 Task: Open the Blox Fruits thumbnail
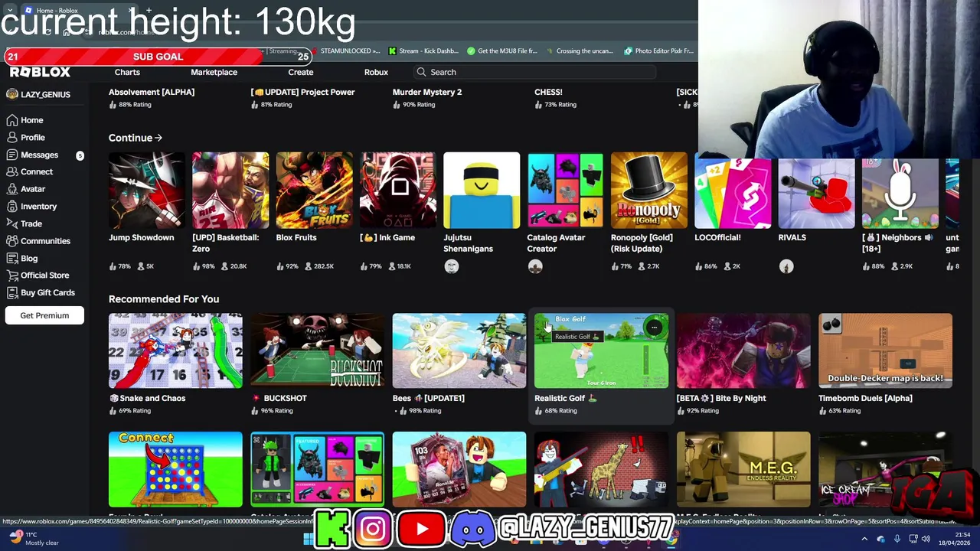tap(314, 191)
